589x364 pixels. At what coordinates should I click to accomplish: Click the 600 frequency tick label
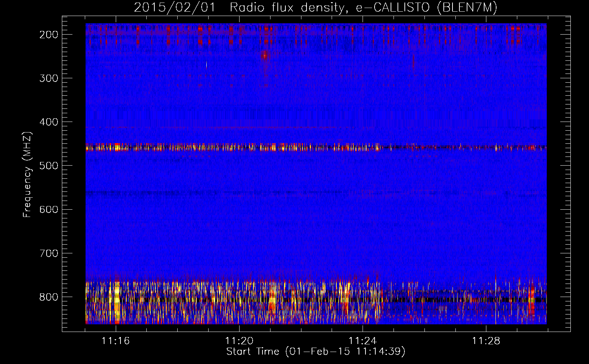[x=48, y=209]
